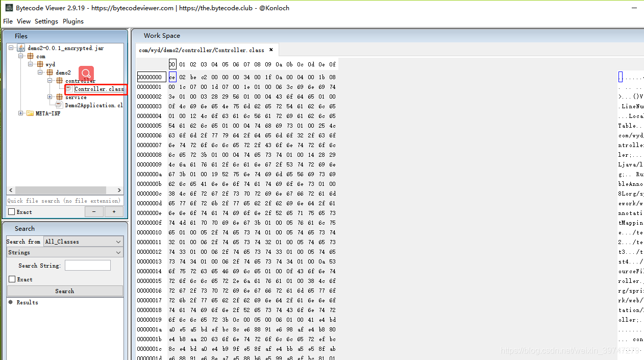Click the package icon next to service
This screenshot has width=644, height=360.
pos(60,97)
